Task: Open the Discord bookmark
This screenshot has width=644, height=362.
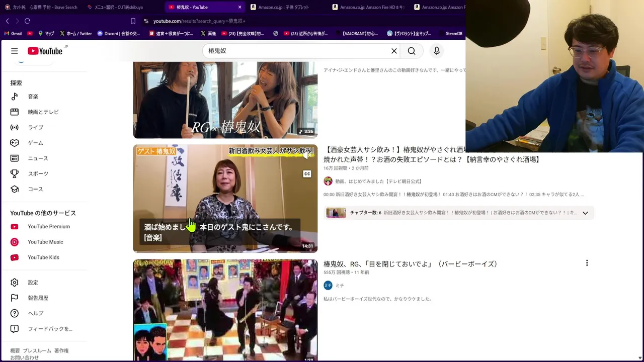Action: pyautogui.click(x=118, y=34)
